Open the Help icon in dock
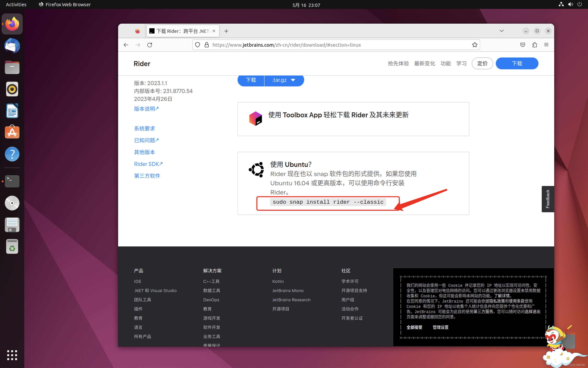Viewport: 588px width, 368px height. [x=12, y=154]
